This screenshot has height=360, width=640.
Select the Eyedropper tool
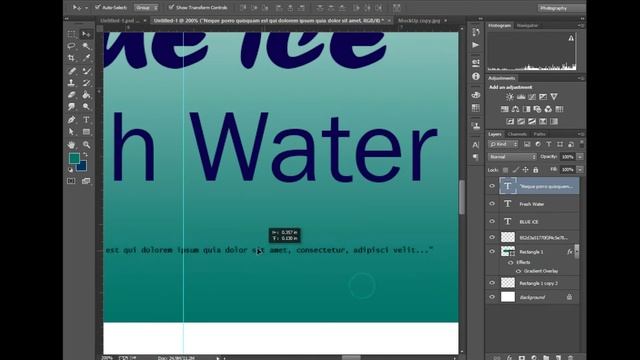click(86, 58)
